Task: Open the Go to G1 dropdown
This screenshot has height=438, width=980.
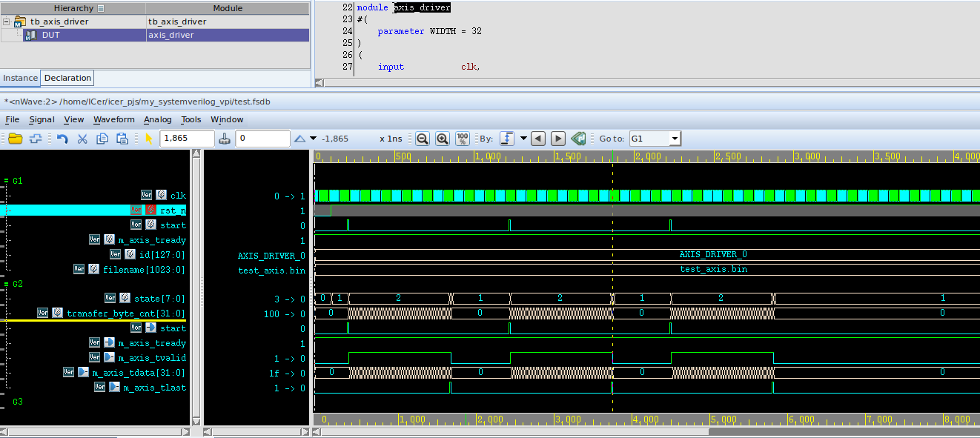Action: [x=674, y=139]
